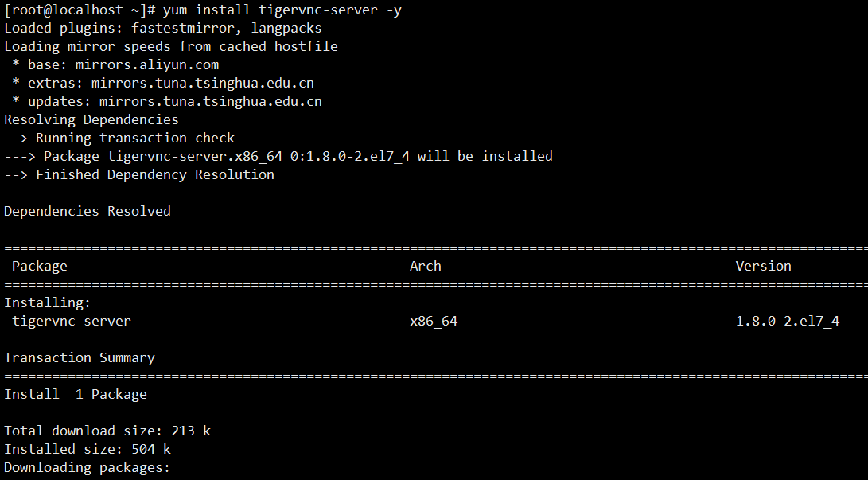Click the 'Finished Dependency Resolution' line
This screenshot has height=480, width=868.
tap(139, 175)
